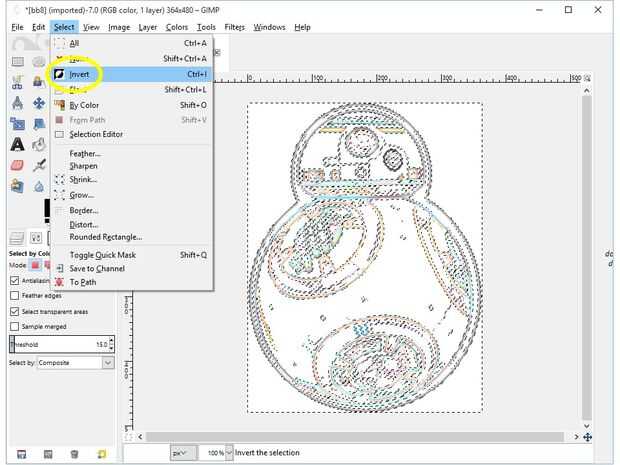Click Save Tool Options icon at panel bottom
This screenshot has width=620, height=465.
(21, 454)
